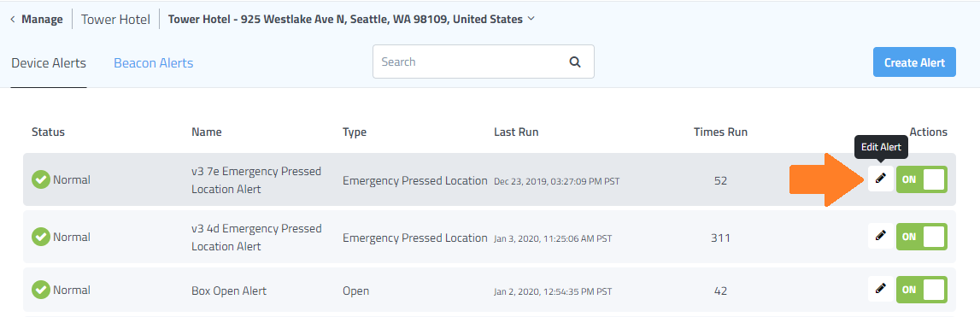
Task: Toggle the Box Open Alert switch
Action: coord(922,290)
